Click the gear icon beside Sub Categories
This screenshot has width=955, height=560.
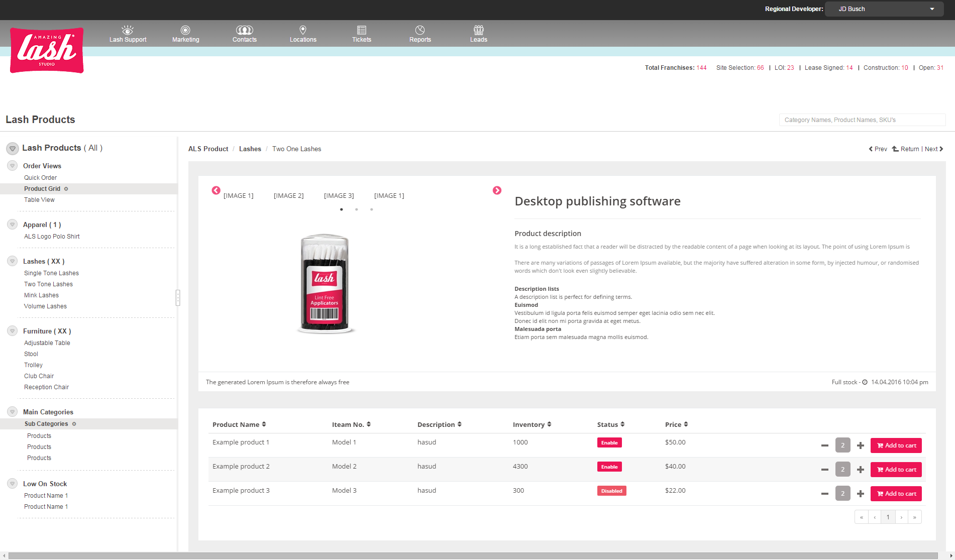(x=74, y=424)
